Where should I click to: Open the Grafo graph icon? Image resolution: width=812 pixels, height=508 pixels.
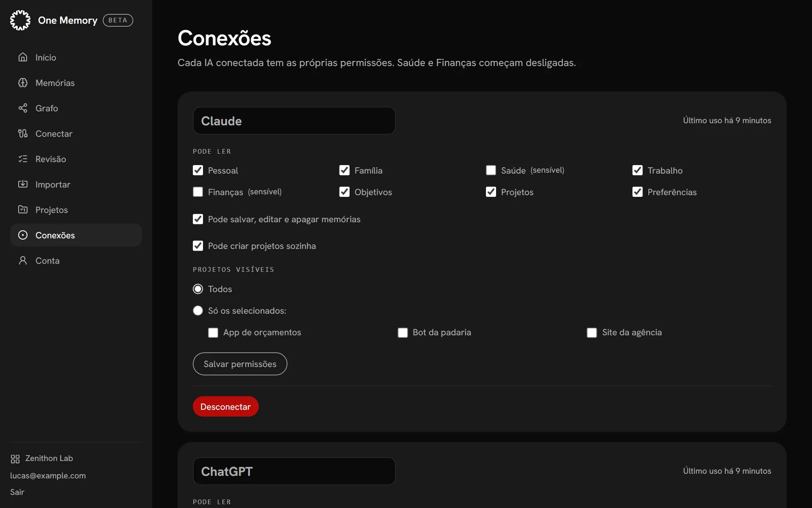pyautogui.click(x=23, y=108)
